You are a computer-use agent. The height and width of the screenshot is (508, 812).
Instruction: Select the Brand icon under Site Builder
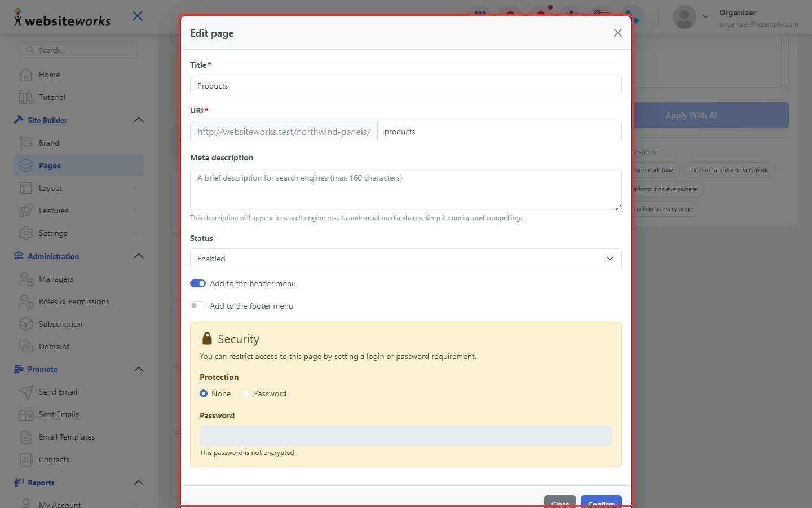click(25, 143)
